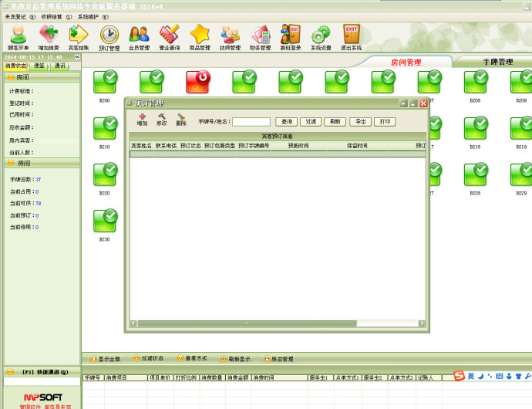Screen dimensions: 532x409
Task: Click Sogou input method S icon
Action: click(x=459, y=376)
